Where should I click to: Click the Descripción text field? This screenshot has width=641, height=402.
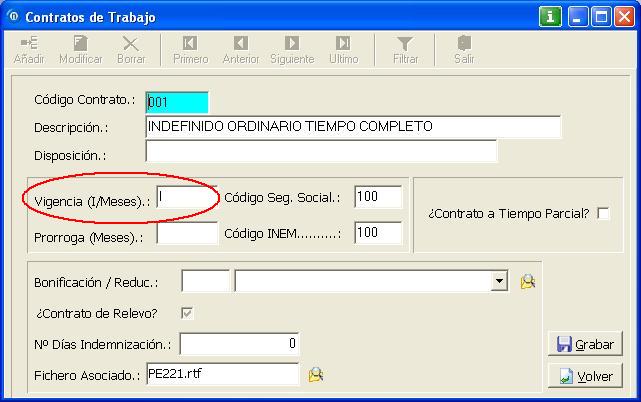click(x=353, y=127)
